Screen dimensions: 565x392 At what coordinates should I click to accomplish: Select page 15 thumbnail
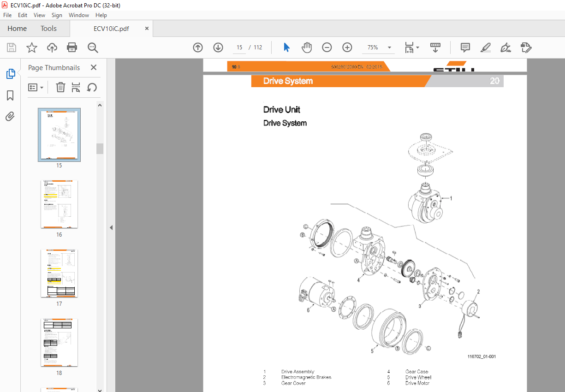tap(59, 135)
